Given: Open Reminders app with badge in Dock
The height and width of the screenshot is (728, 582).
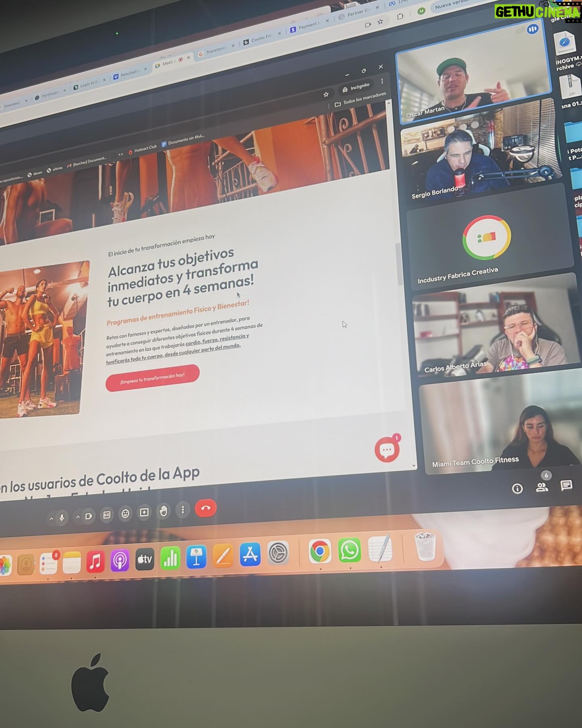Looking at the screenshot, I should click(x=48, y=563).
